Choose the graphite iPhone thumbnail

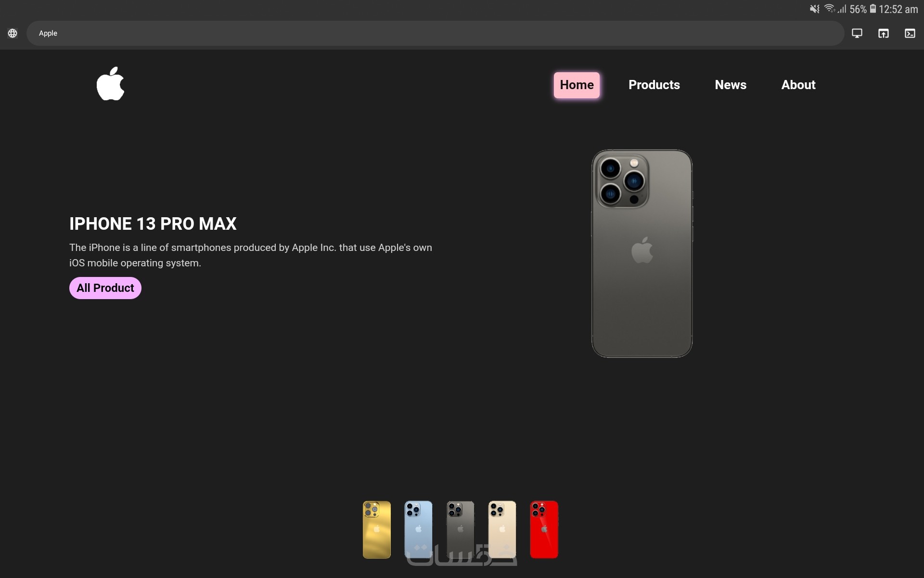(x=461, y=530)
